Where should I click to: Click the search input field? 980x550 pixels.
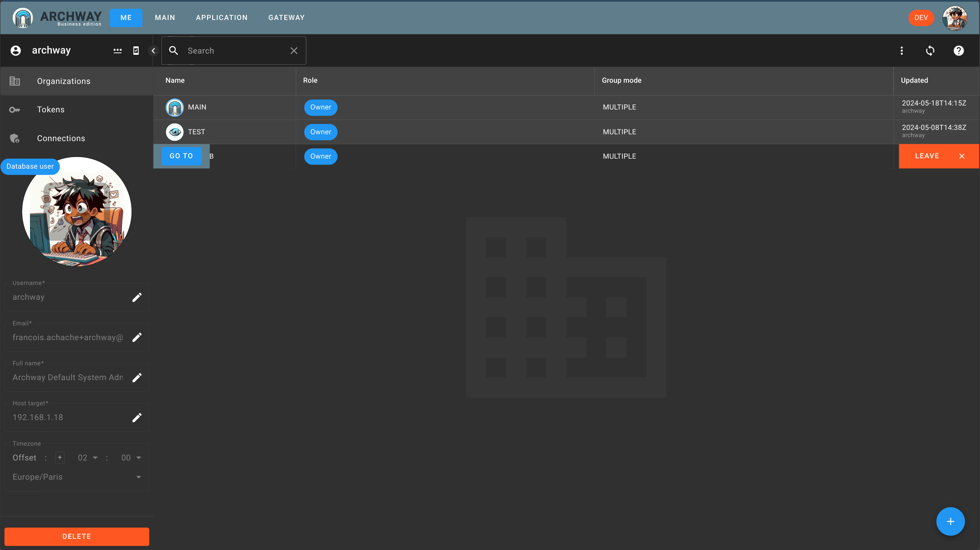tap(234, 50)
